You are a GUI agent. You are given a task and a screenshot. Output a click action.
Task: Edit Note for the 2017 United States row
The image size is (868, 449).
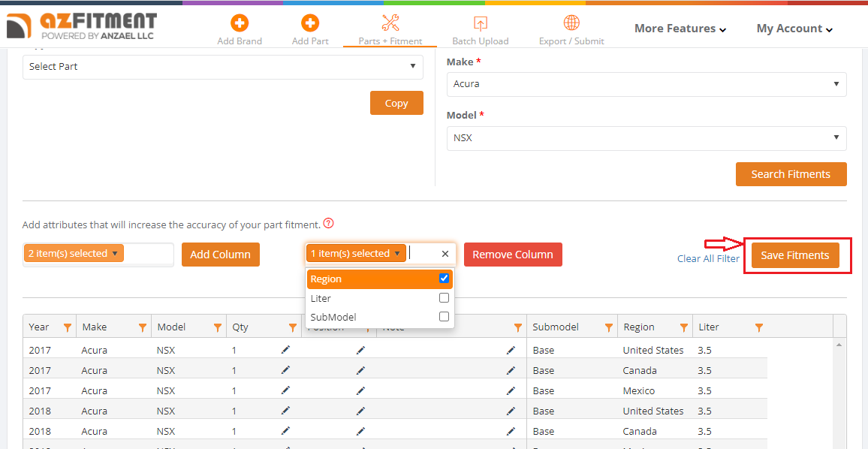coord(511,350)
